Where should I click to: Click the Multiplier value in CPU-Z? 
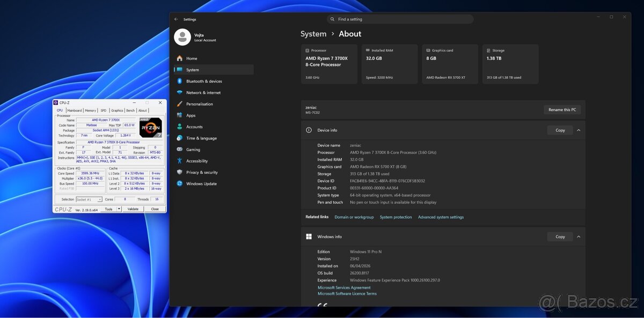[90, 178]
